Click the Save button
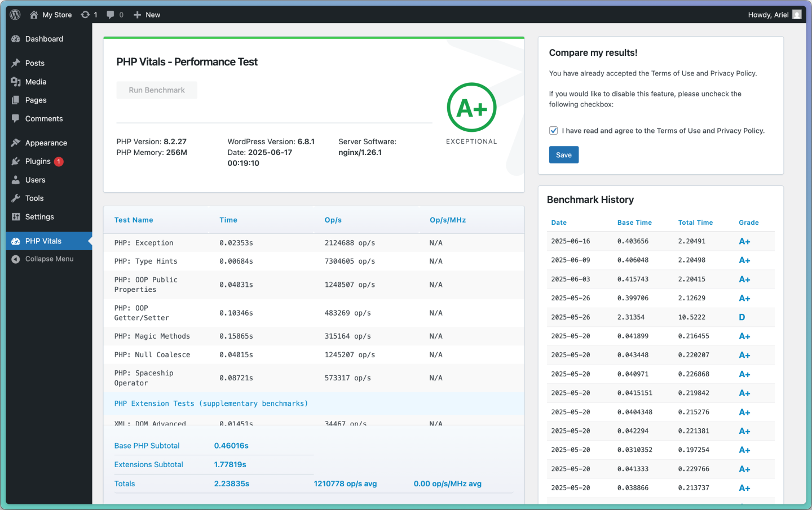 (563, 155)
